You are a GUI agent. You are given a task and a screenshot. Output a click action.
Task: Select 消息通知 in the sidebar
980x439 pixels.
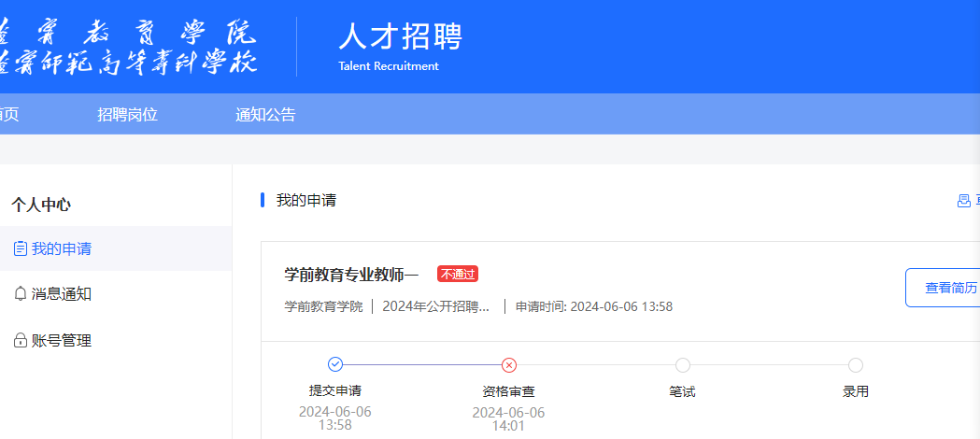pos(62,294)
